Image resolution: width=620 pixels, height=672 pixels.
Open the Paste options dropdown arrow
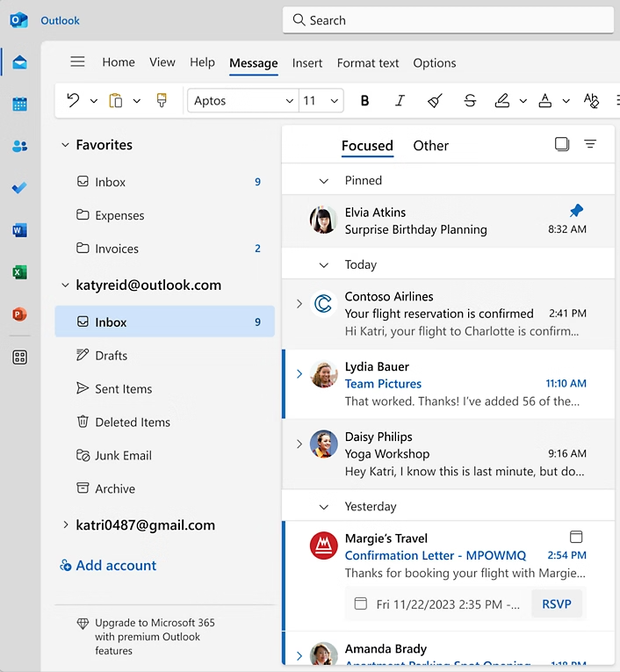click(136, 101)
